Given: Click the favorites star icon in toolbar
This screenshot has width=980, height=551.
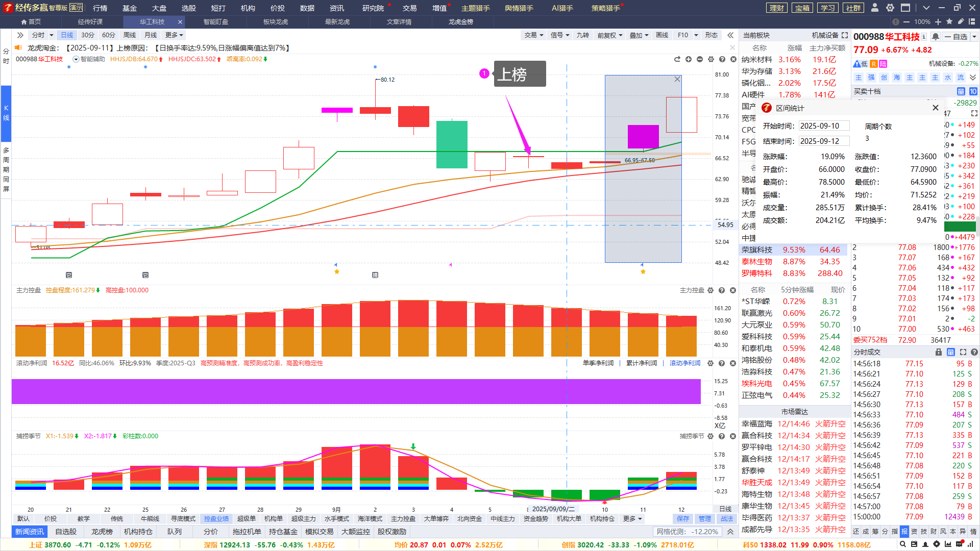Looking at the screenshot, I should coord(949,21).
